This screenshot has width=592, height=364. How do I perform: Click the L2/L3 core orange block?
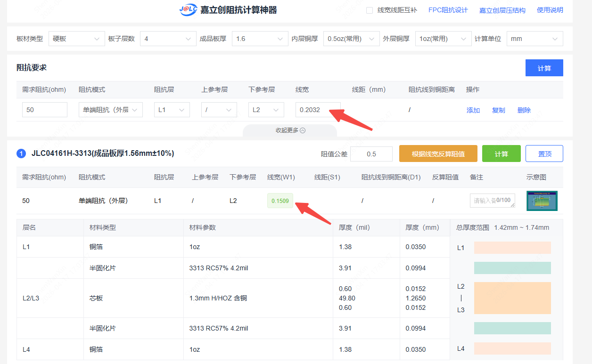tap(512, 298)
